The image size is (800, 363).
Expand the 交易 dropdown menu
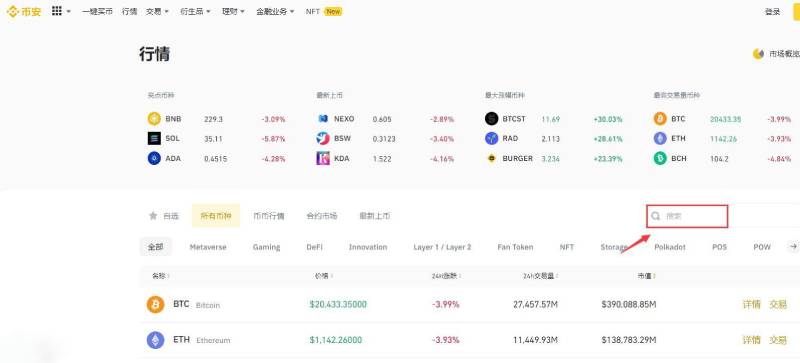click(166, 11)
